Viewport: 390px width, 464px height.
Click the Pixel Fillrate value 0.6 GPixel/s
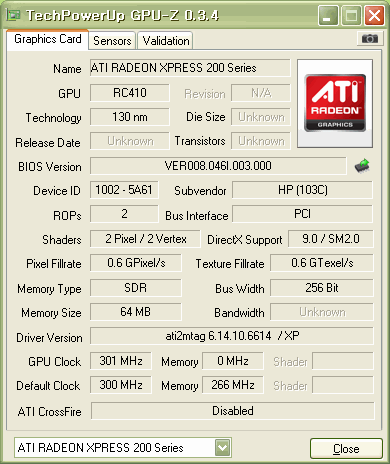136,263
